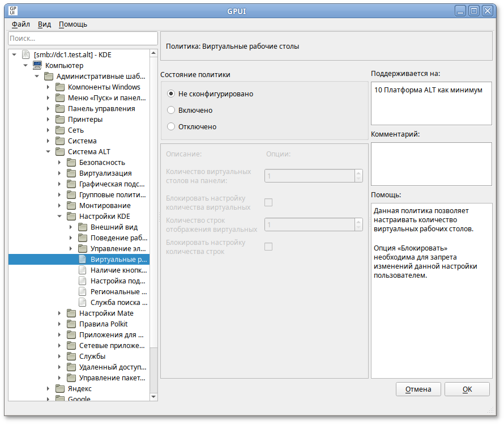The height and width of the screenshot is (424, 504).
Task: Select the Отключено radio button
Action: coord(171,127)
